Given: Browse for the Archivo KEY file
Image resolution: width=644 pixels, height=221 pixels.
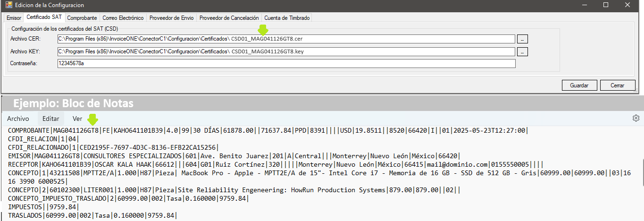Looking at the screenshot, I should (522, 51).
